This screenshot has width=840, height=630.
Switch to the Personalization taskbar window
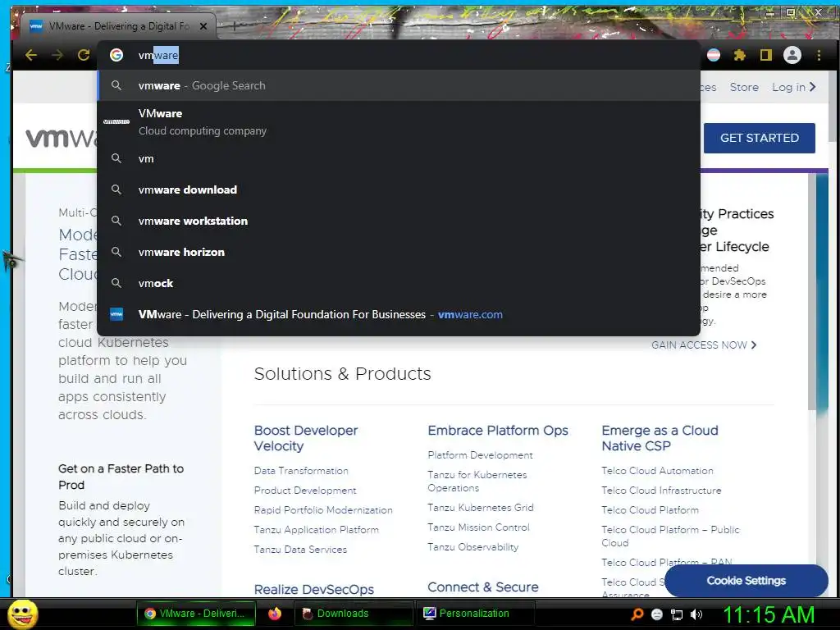pyautogui.click(x=476, y=614)
